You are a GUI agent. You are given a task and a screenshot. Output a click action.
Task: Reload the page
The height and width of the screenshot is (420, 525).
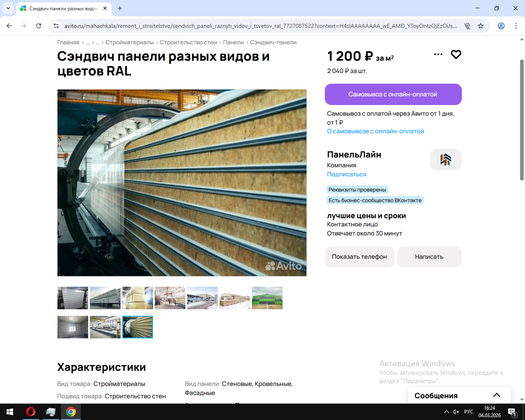pos(39,26)
